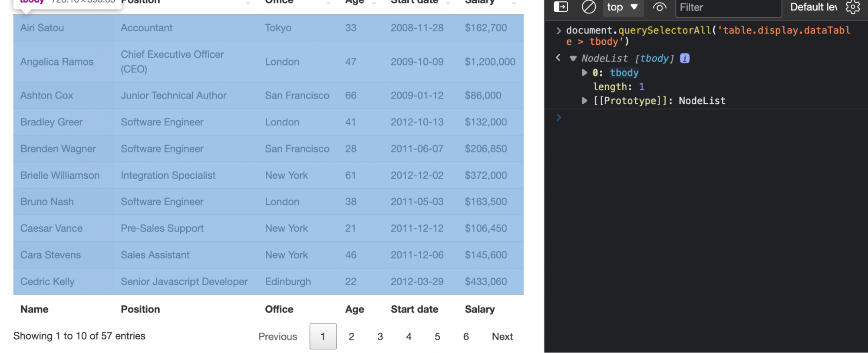Click the Sales Assistant cell
Viewport: 868px width, 353px height.
click(186, 255)
